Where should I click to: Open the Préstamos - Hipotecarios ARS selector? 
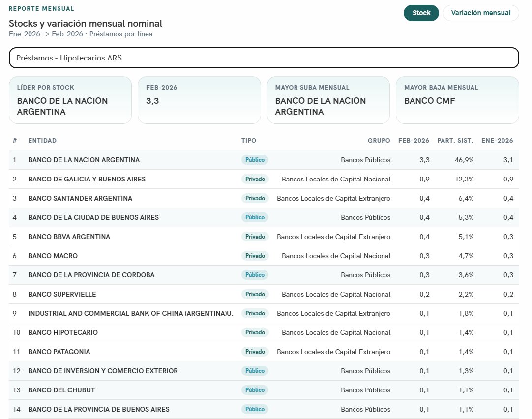pos(264,58)
